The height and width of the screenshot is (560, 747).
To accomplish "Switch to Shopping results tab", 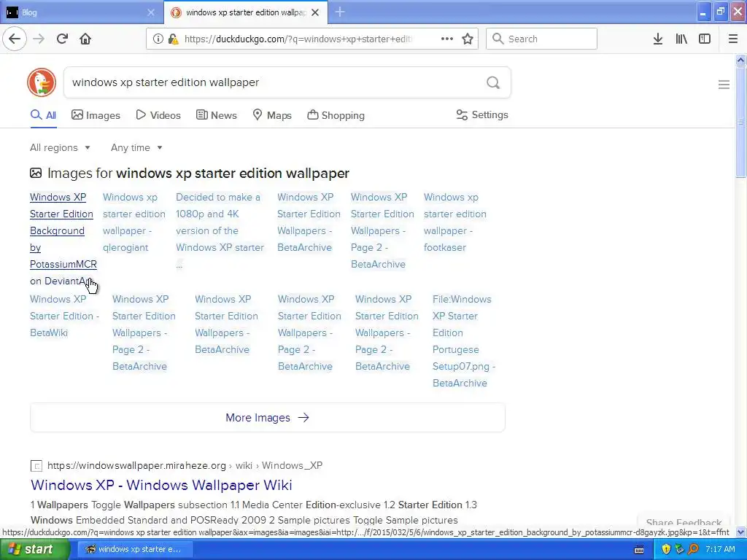I will pos(336,115).
